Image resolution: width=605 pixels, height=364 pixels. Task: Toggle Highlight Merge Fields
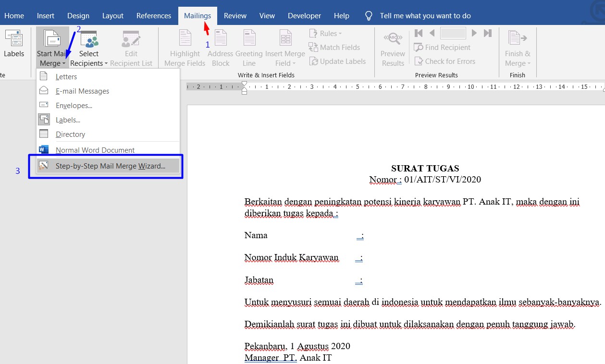(x=185, y=47)
